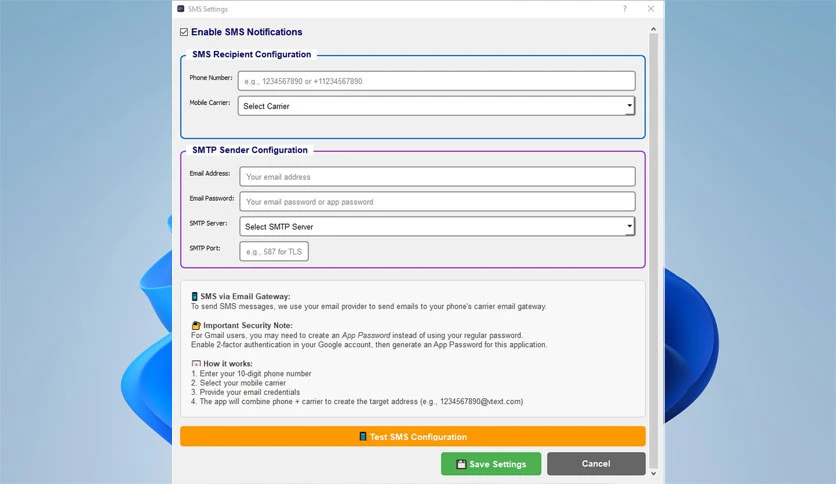Click the 'SMTP Port:' label
This screenshot has width=836, height=484.
(205, 248)
